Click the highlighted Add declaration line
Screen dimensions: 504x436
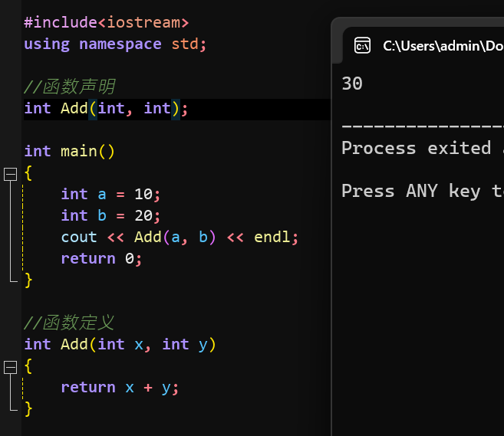point(106,108)
